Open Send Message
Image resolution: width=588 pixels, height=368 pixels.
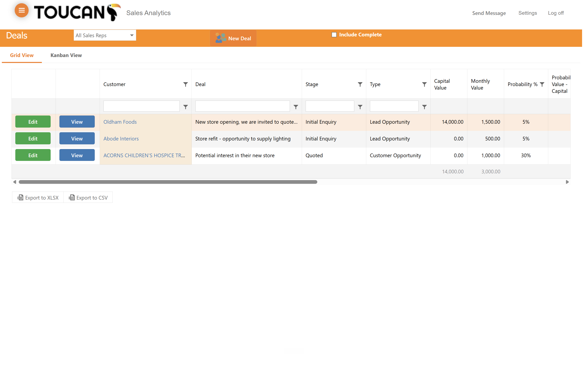coord(489,13)
